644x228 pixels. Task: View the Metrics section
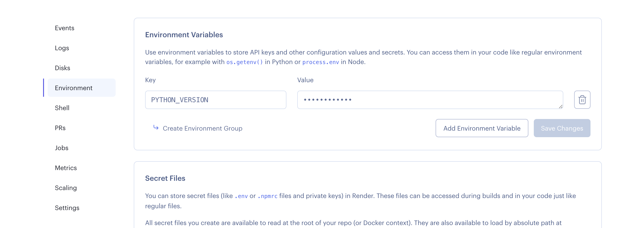66,168
